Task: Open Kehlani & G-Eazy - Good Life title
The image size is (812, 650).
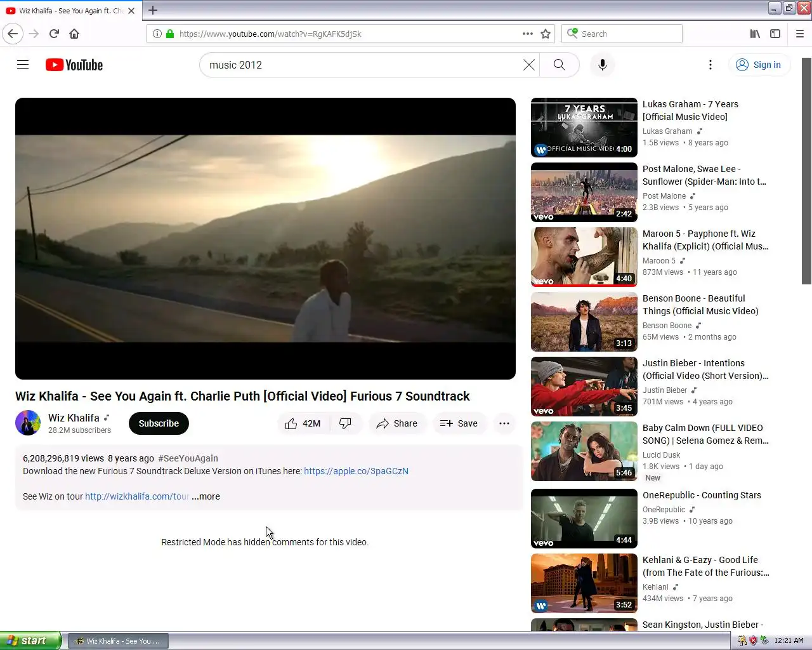Action: (x=705, y=566)
